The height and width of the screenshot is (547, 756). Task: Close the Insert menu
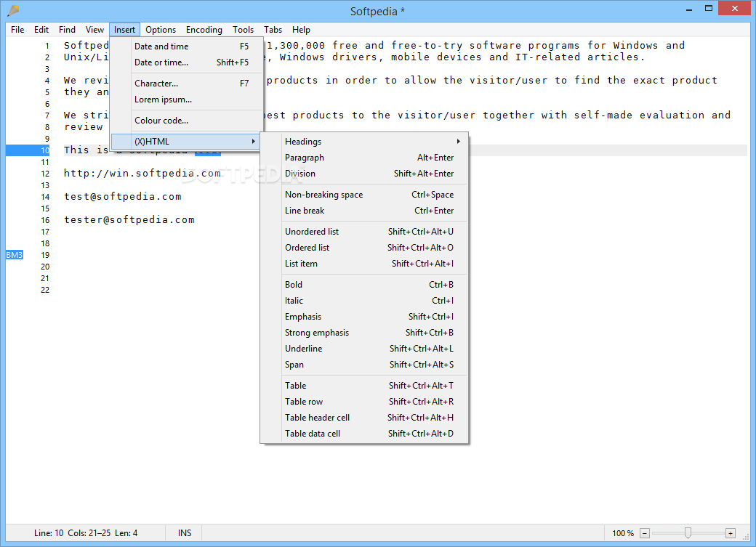click(124, 30)
